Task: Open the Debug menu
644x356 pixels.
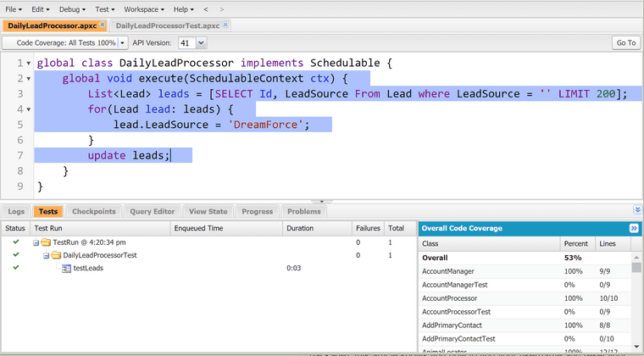Action: 72,9
